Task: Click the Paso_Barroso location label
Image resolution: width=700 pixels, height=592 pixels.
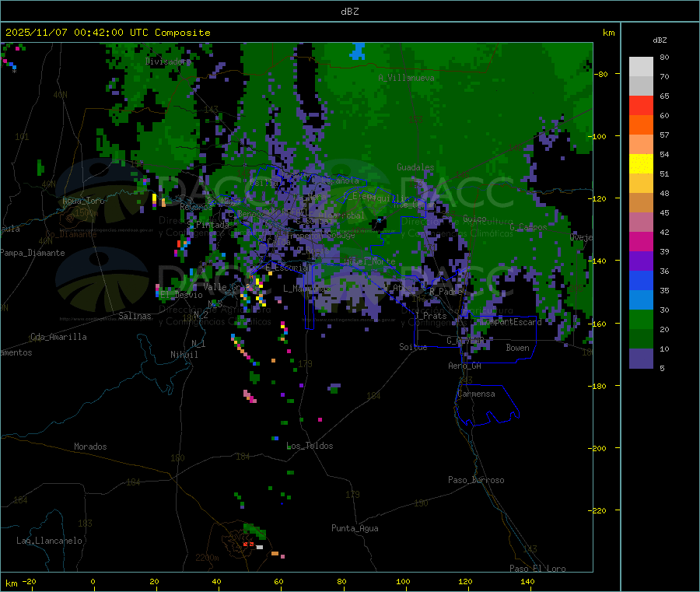Action: [476, 480]
